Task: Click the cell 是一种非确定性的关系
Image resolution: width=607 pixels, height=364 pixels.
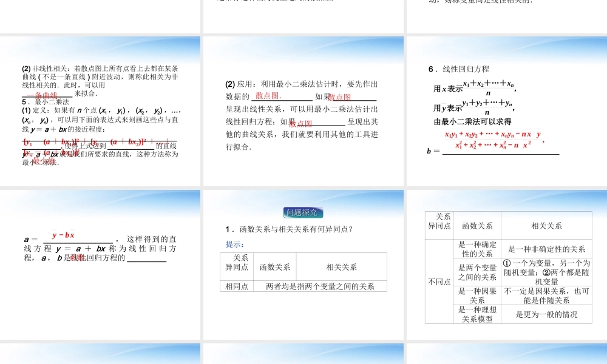Action: [x=547, y=249]
